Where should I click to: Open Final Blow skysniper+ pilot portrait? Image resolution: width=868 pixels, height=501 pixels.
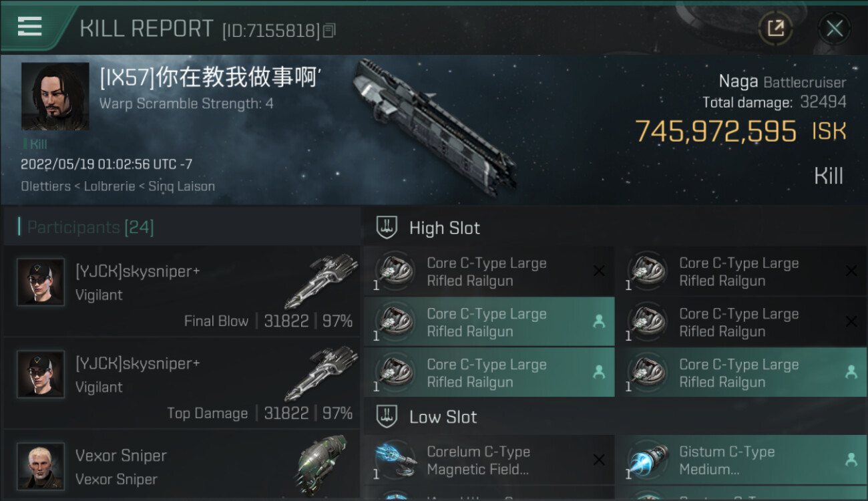coord(41,282)
